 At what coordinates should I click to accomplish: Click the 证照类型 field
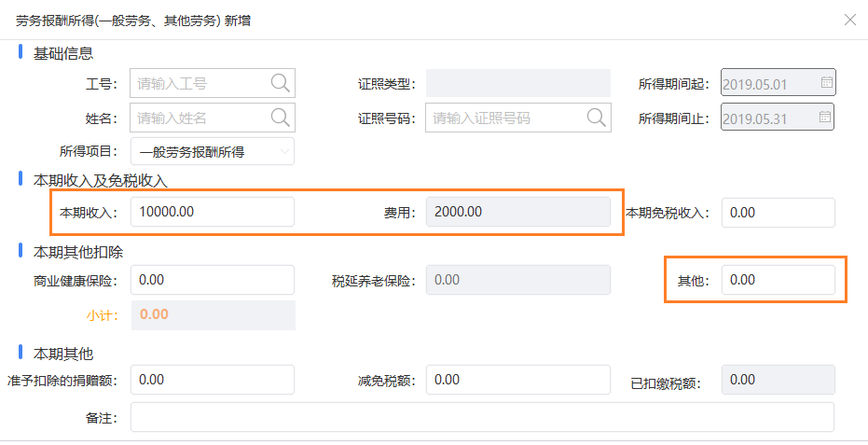[x=518, y=83]
